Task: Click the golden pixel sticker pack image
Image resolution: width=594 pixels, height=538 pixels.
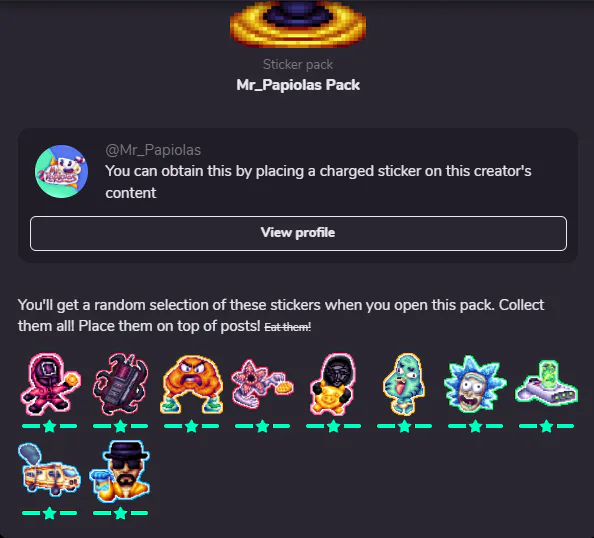Action: pos(298,23)
